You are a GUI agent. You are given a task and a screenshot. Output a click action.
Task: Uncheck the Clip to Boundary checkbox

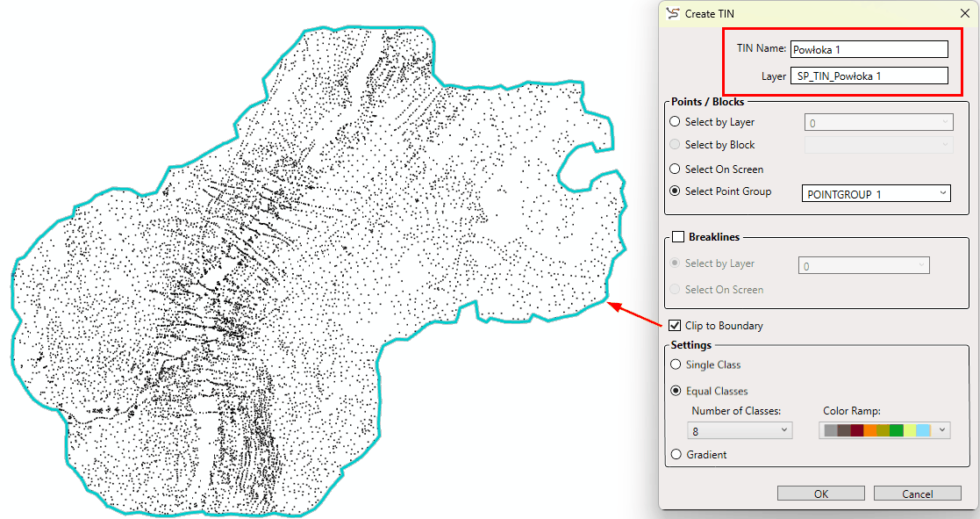pyautogui.click(x=675, y=326)
